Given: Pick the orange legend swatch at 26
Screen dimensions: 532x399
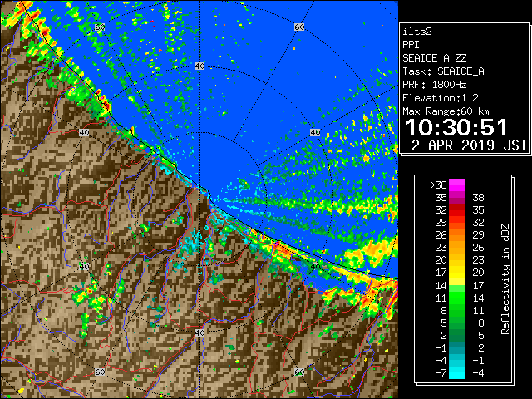Looking at the screenshot, I should (x=457, y=235).
